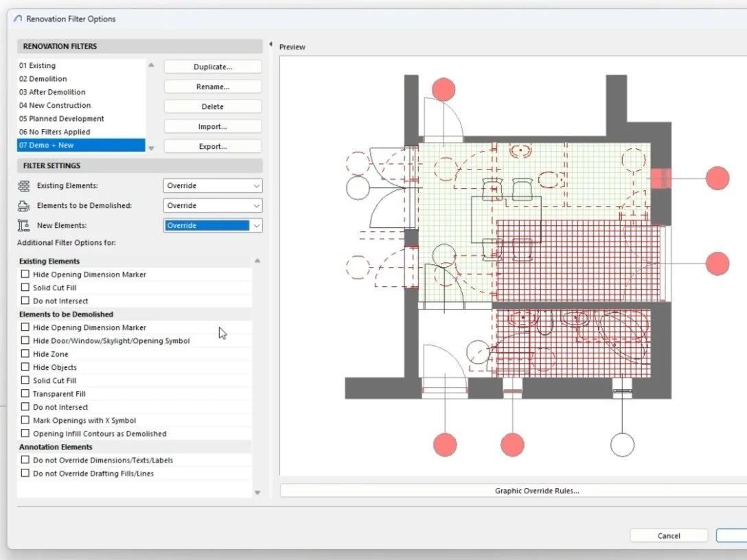Enable the Hide Zone checkbox
Image resolution: width=747 pixels, height=560 pixels.
(25, 354)
